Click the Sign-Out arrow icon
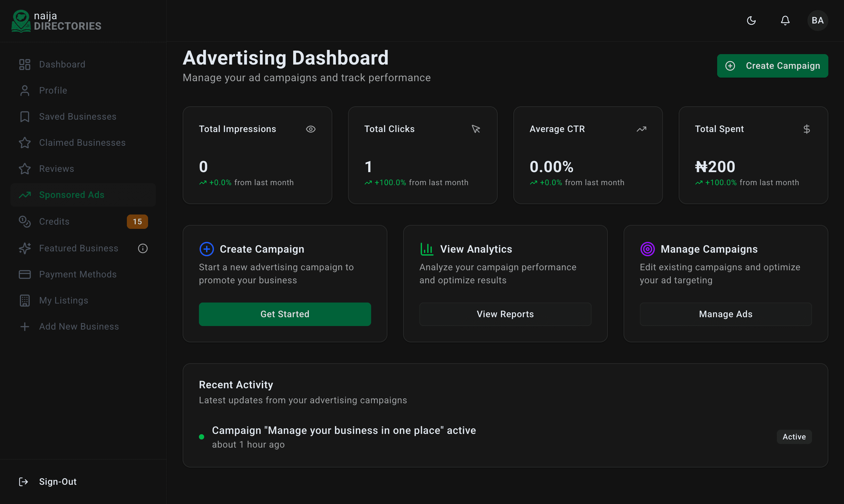 point(23,482)
